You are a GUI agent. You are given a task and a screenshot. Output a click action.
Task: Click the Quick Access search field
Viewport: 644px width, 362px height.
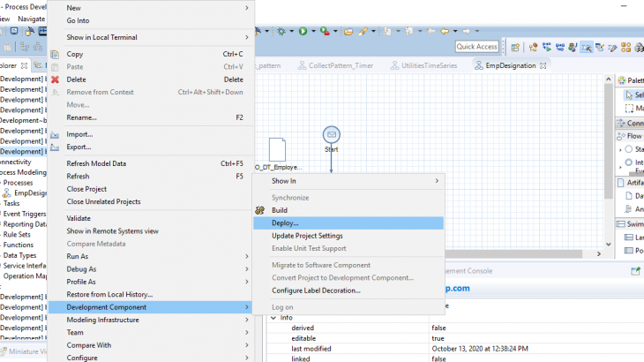tap(476, 47)
